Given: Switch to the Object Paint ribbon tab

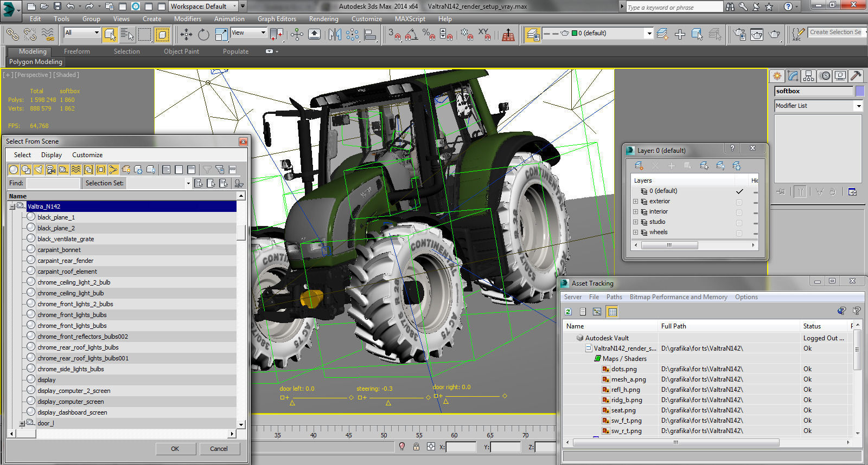Looking at the screenshot, I should tap(181, 51).
